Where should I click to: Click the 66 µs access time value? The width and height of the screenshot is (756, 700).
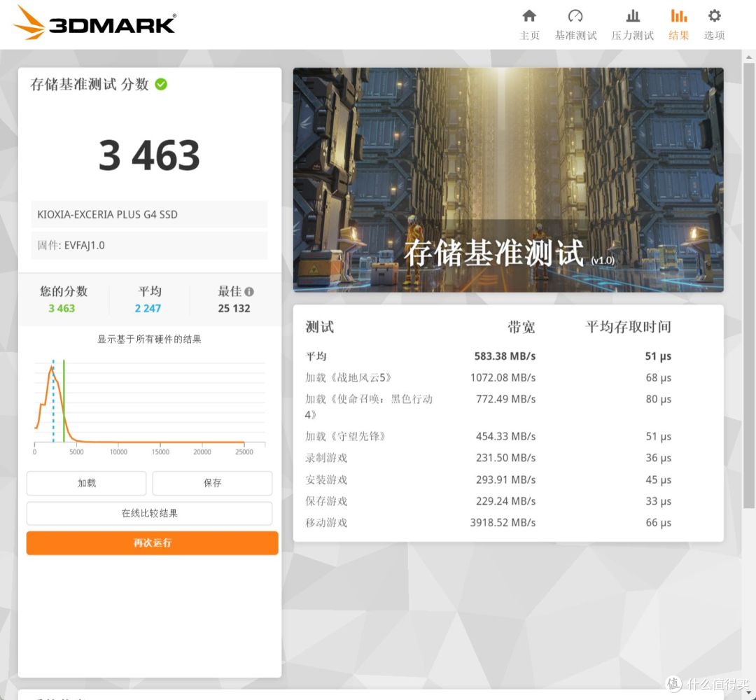point(659,523)
